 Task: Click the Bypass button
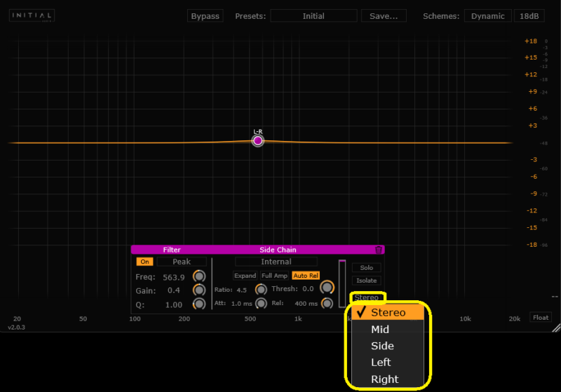(205, 16)
